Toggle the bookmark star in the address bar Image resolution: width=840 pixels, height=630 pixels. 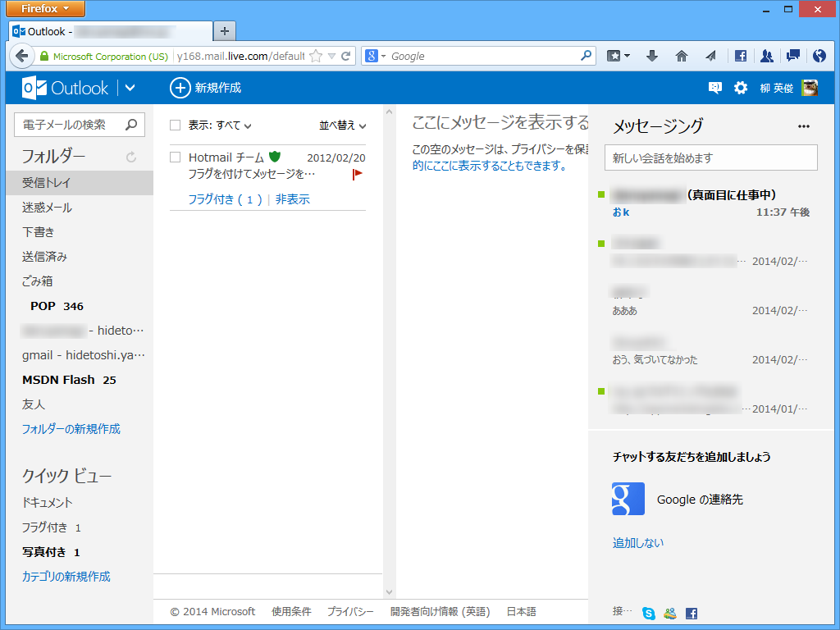317,56
